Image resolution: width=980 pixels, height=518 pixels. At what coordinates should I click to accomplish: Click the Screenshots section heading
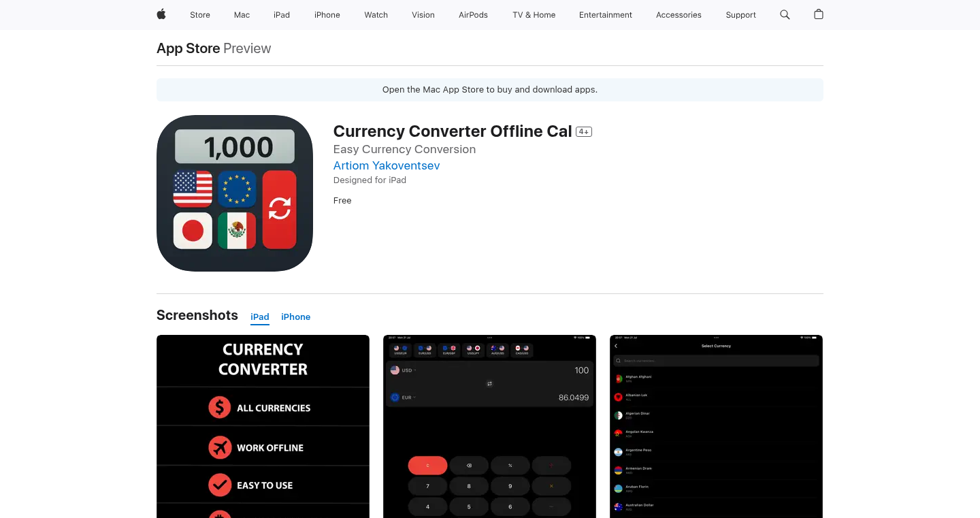197,315
